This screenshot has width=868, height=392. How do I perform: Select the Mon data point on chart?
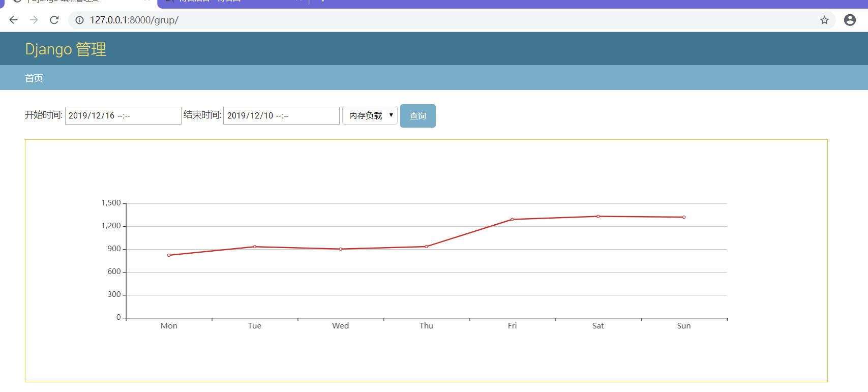[169, 255]
